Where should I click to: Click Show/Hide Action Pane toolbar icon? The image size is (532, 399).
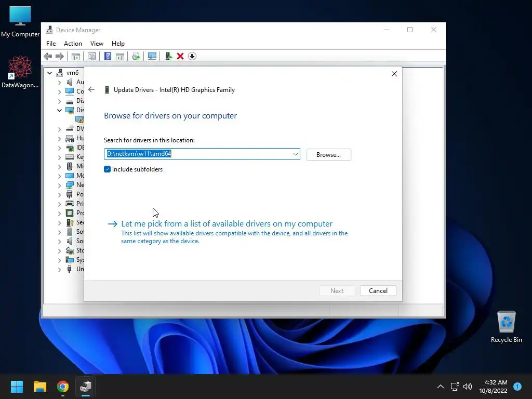tap(120, 56)
